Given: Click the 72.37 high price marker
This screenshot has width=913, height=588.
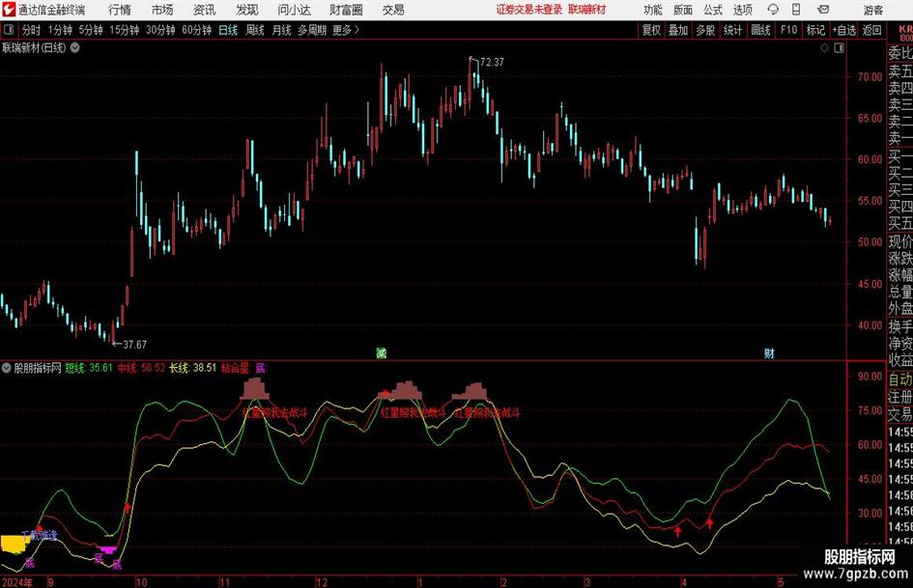Looking at the screenshot, I should click(x=492, y=62).
